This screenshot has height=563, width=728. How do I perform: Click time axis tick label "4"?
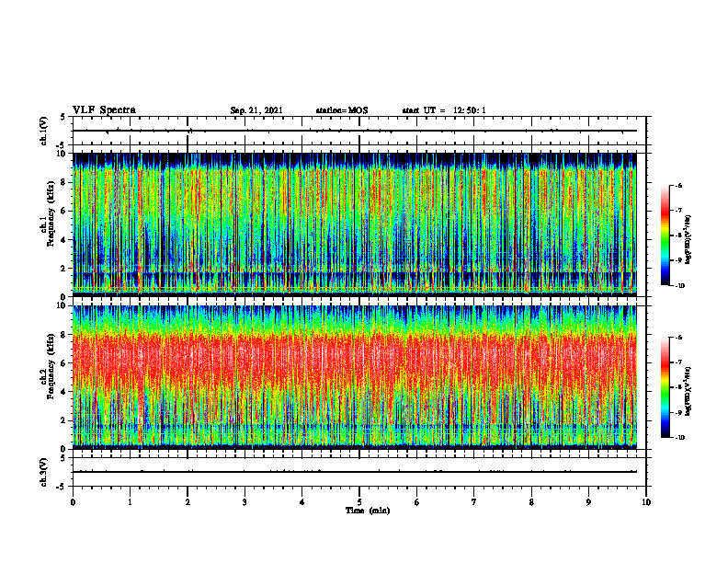302,502
